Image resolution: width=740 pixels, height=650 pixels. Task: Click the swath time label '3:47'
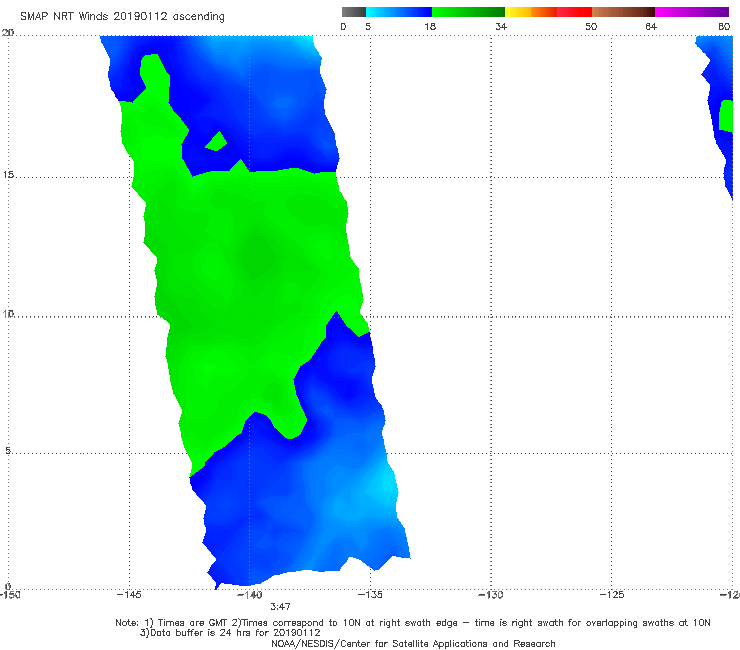click(280, 607)
